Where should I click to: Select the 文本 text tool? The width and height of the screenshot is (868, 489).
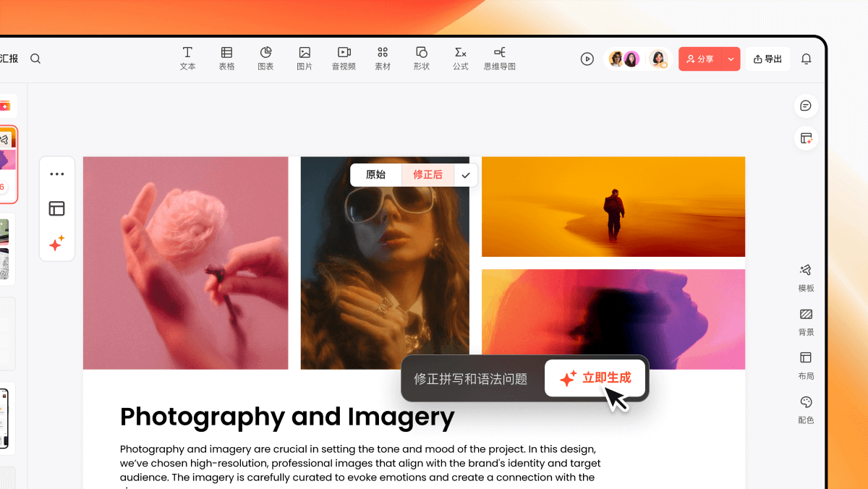187,58
